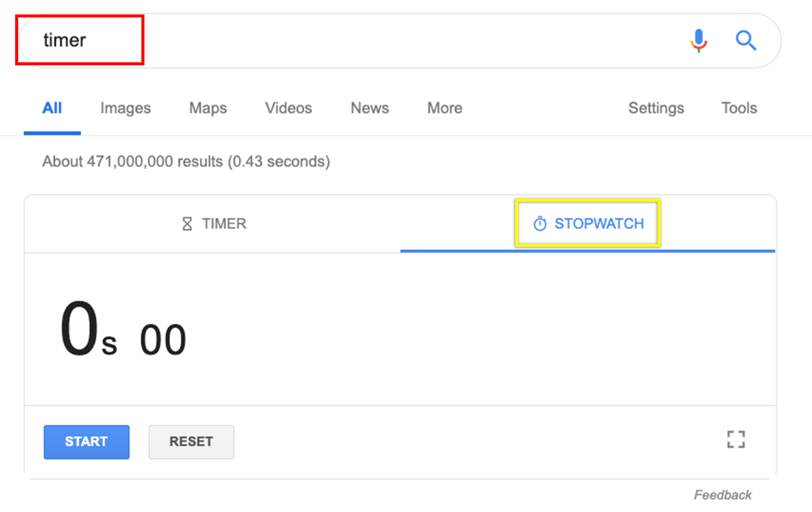
Task: Click the stopwatch clock icon
Action: coord(540,224)
